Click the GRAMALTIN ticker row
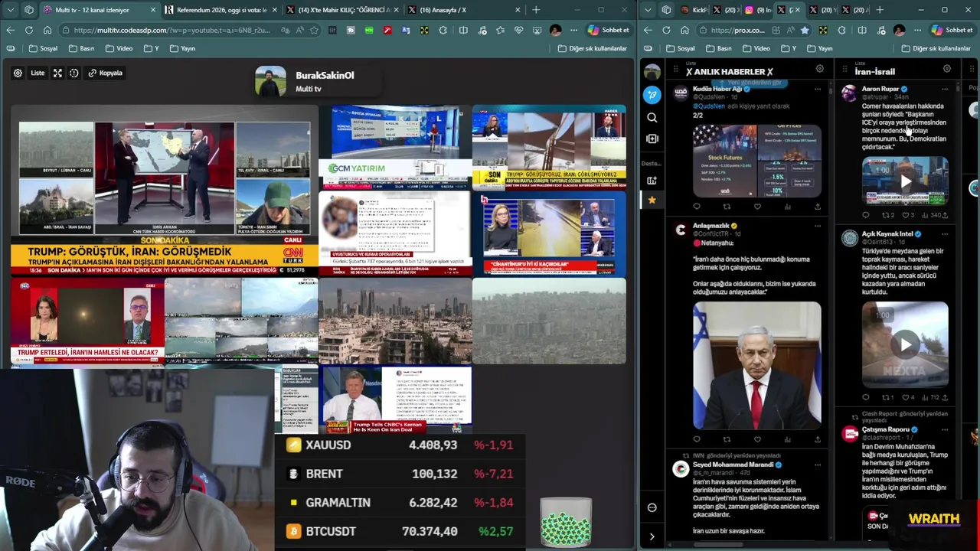 point(400,503)
